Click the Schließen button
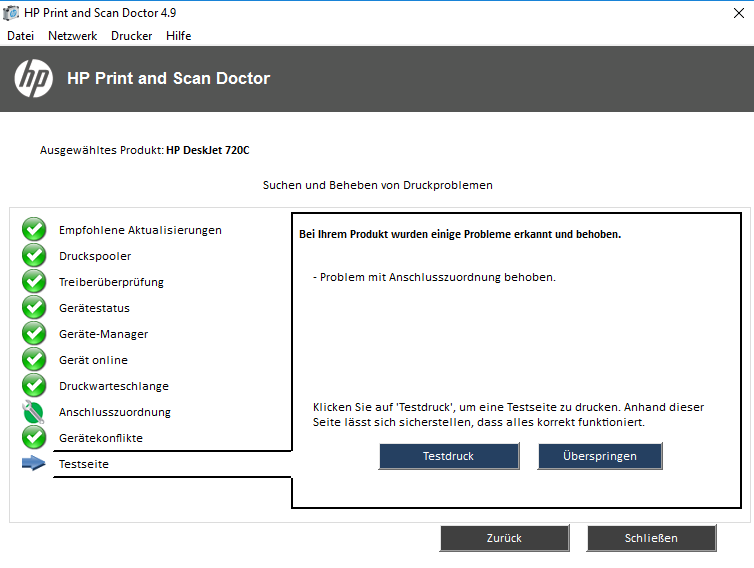The width and height of the screenshot is (754, 568). pos(651,538)
